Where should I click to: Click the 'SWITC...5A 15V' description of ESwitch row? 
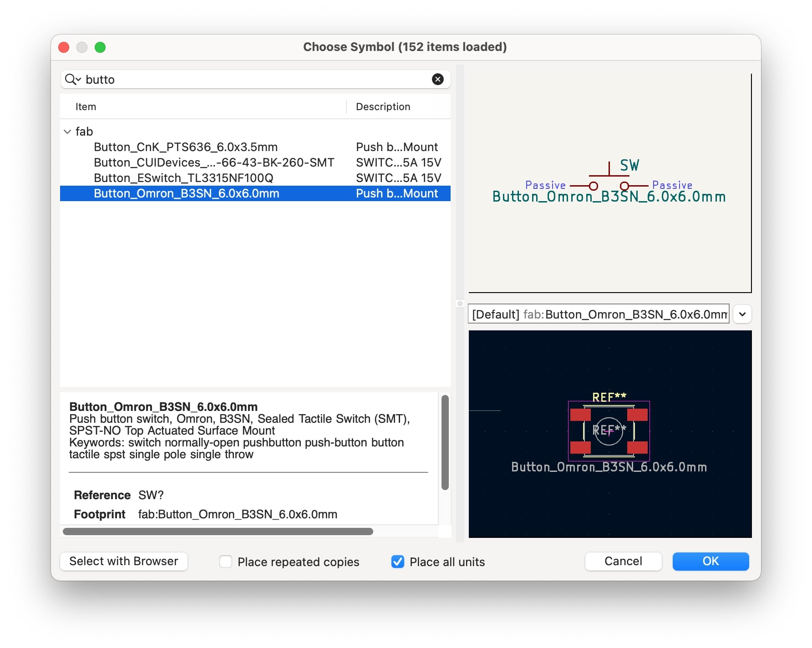pos(398,178)
